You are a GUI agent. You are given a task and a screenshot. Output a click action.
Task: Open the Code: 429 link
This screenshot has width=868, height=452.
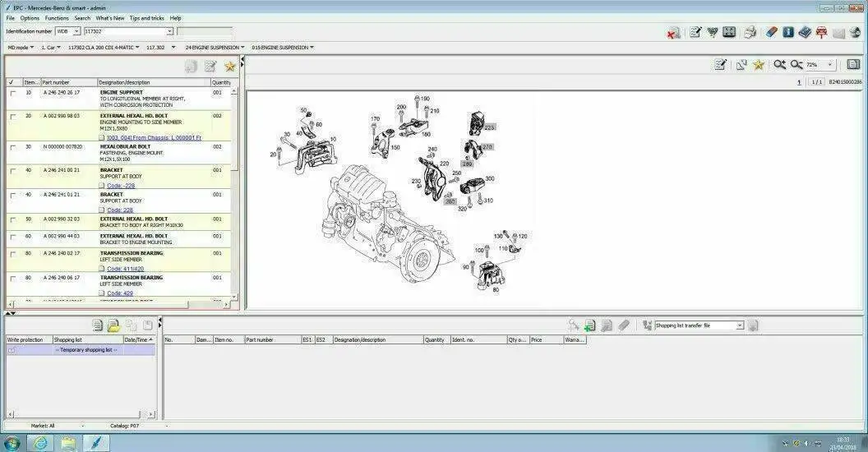[x=119, y=293]
